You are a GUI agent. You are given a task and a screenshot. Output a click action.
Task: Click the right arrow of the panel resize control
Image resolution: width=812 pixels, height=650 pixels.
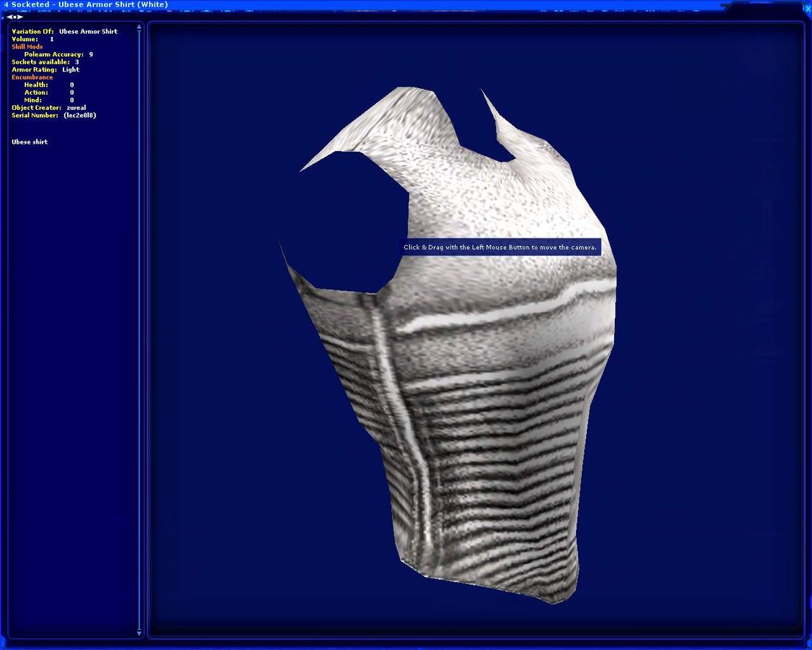pyautogui.click(x=20, y=17)
